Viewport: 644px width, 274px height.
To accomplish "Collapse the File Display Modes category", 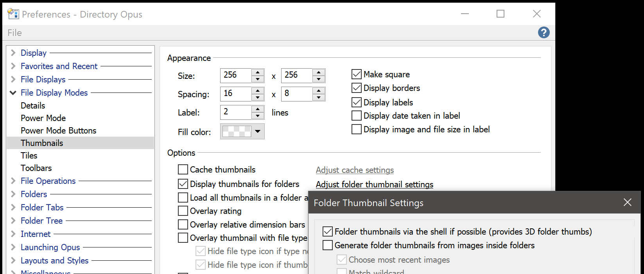I will pyautogui.click(x=13, y=93).
